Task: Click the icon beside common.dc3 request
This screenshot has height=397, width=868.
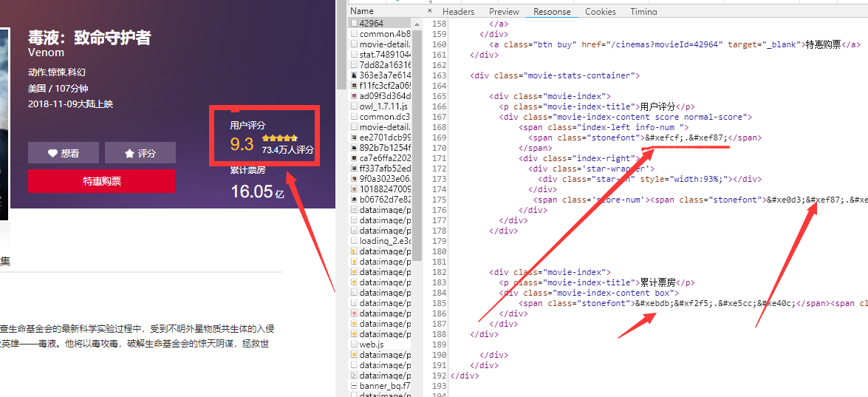Action: (355, 116)
